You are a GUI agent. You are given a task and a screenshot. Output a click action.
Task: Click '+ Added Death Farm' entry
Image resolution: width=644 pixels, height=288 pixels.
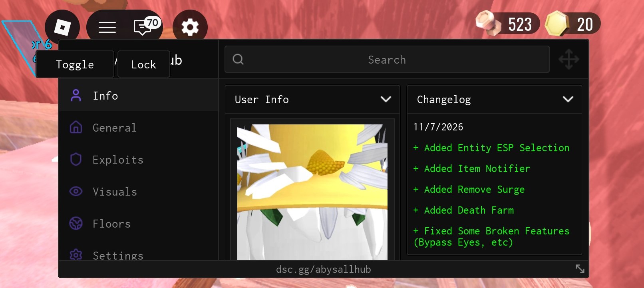[463, 210]
